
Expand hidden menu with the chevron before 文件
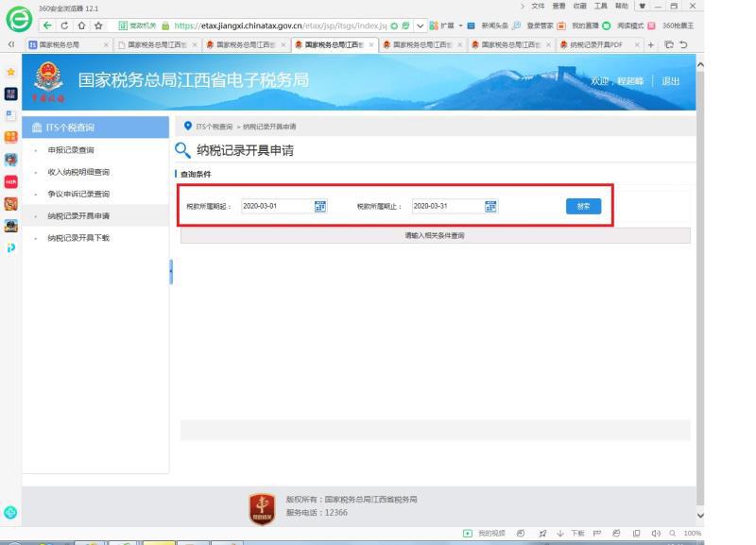pos(523,7)
